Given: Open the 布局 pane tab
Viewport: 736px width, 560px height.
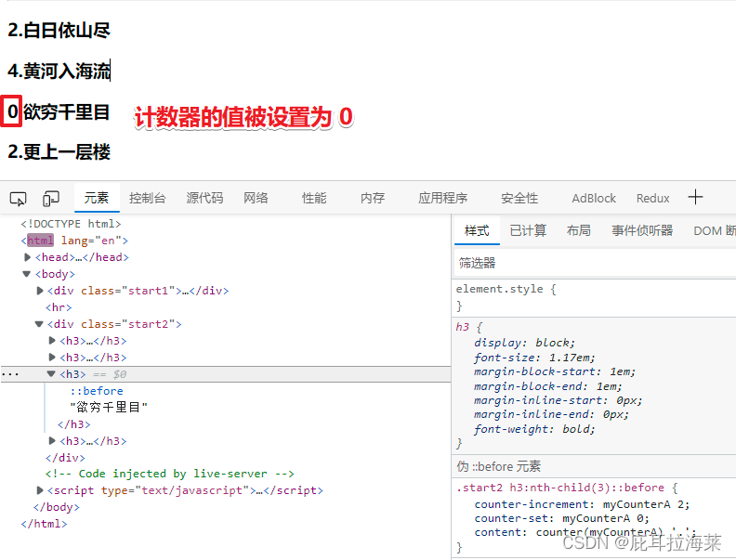Looking at the screenshot, I should [578, 230].
